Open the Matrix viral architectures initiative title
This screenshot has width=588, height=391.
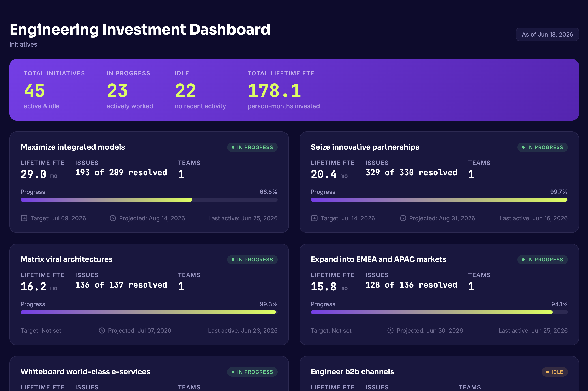click(67, 259)
